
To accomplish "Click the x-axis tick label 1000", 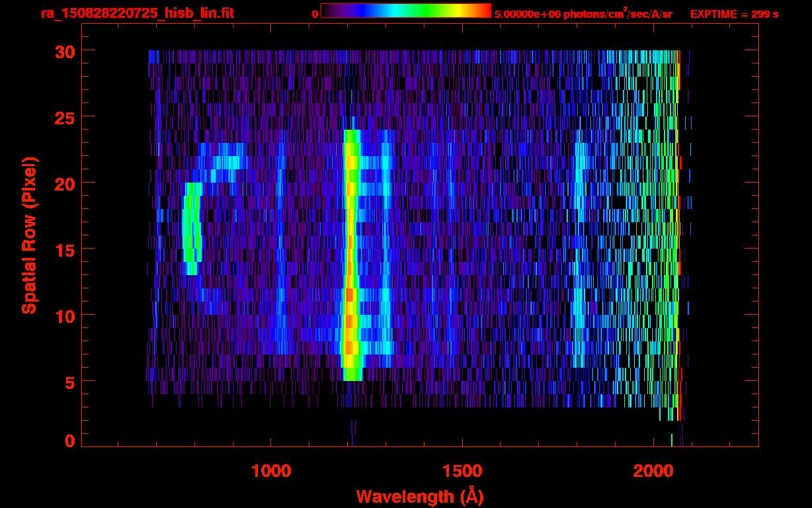I will pyautogui.click(x=271, y=471).
